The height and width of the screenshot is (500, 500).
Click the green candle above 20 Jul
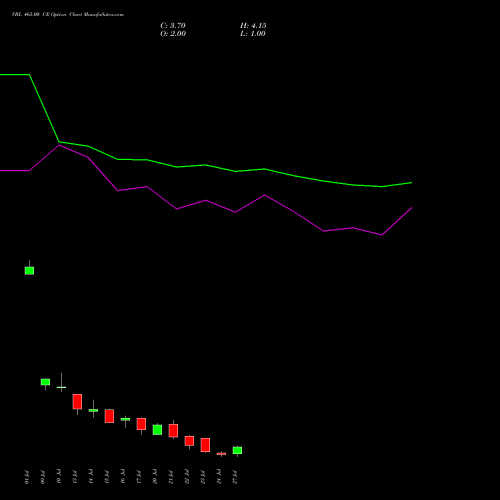pos(157,430)
